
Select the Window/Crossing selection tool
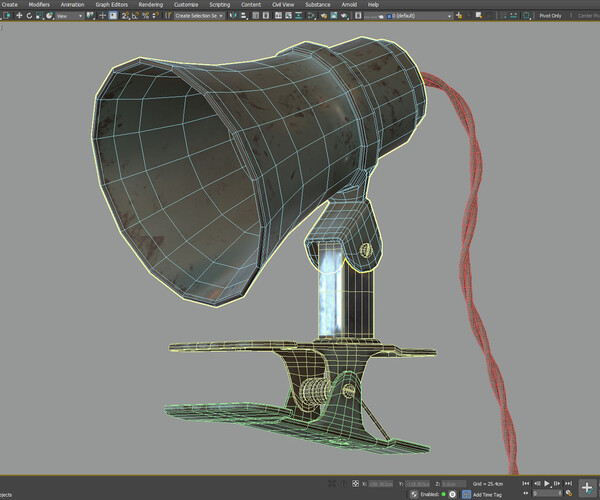(8, 16)
